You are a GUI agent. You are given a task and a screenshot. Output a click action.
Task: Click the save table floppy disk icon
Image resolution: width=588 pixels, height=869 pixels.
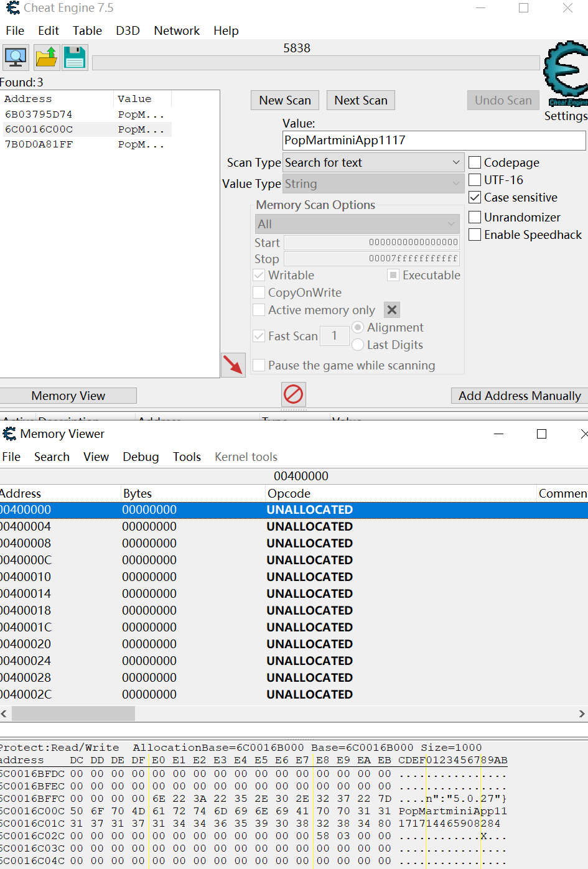click(75, 57)
